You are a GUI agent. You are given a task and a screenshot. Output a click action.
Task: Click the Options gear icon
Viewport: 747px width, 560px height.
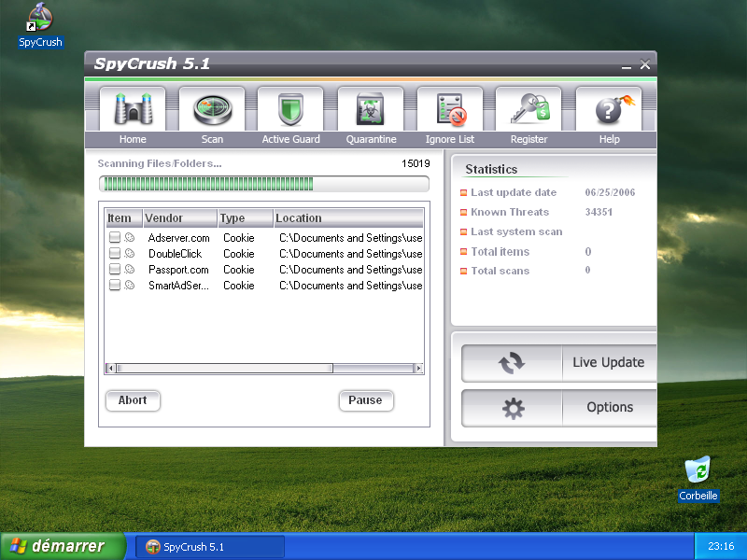coord(513,408)
